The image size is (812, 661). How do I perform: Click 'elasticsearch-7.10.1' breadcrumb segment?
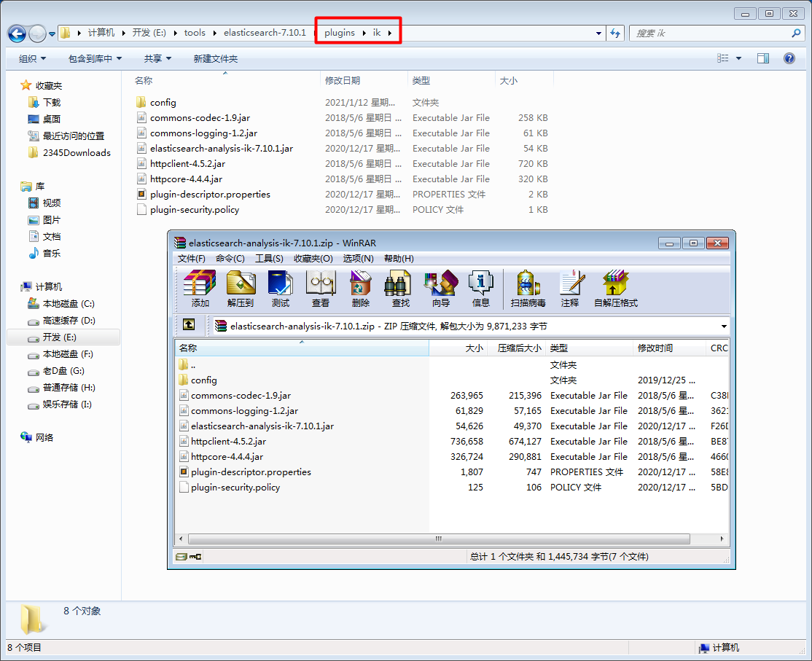[x=265, y=33]
